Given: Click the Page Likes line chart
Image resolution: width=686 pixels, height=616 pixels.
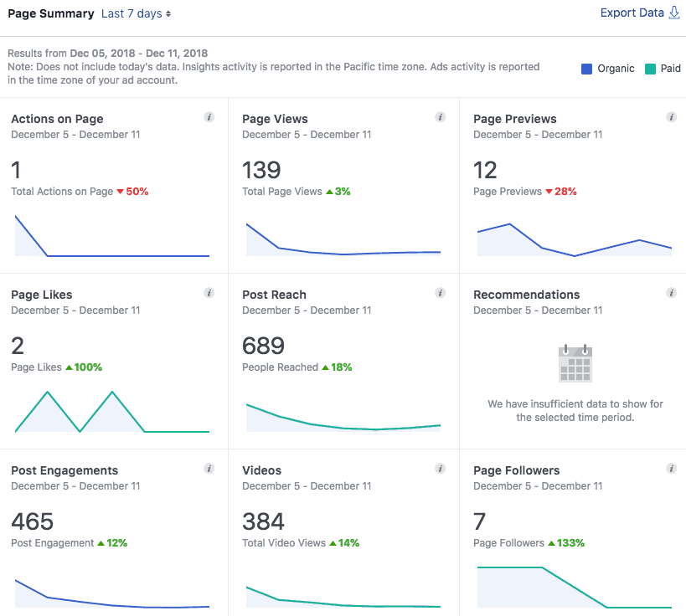Looking at the screenshot, I should coord(112,412).
